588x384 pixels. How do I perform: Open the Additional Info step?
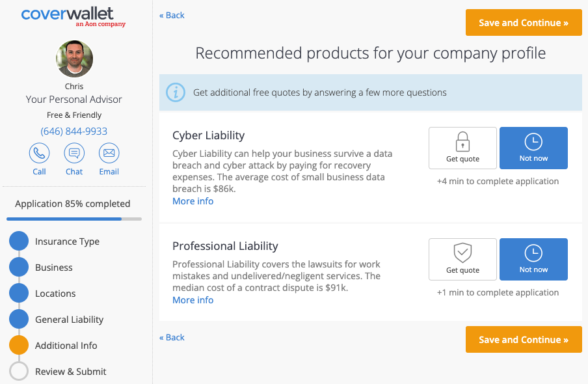tap(20, 345)
